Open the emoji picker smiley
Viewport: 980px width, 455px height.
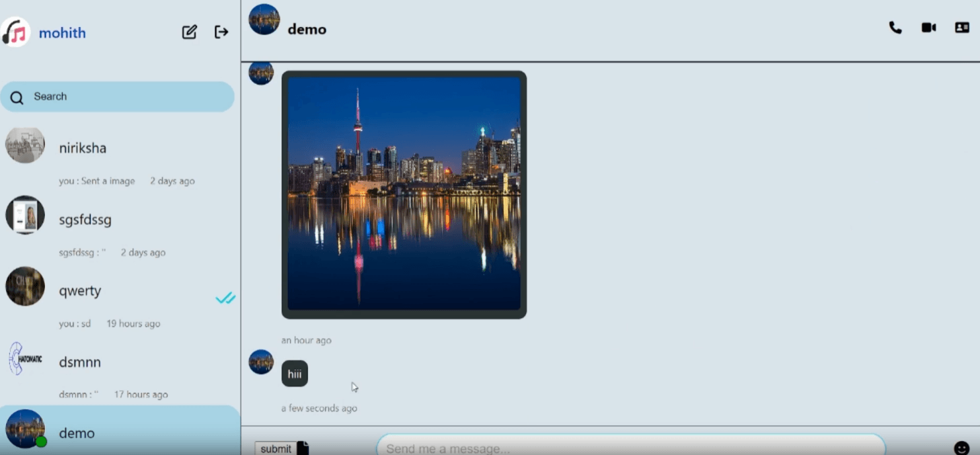point(961,448)
